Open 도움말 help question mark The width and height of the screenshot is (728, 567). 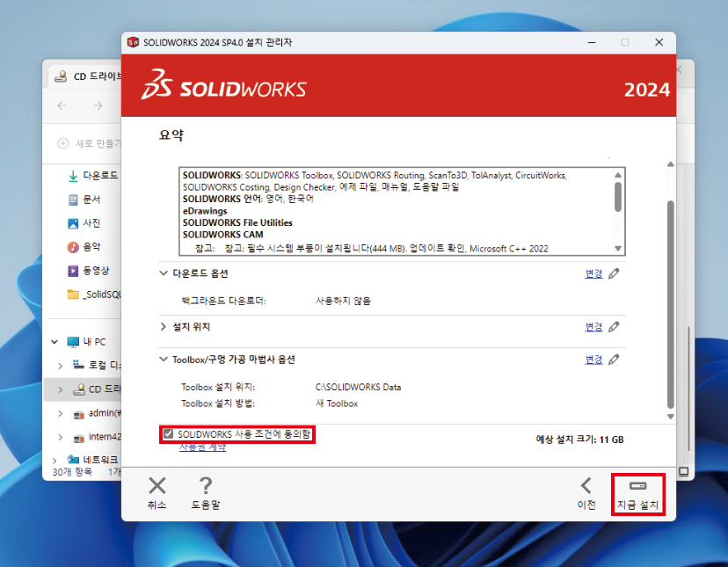pos(205,494)
